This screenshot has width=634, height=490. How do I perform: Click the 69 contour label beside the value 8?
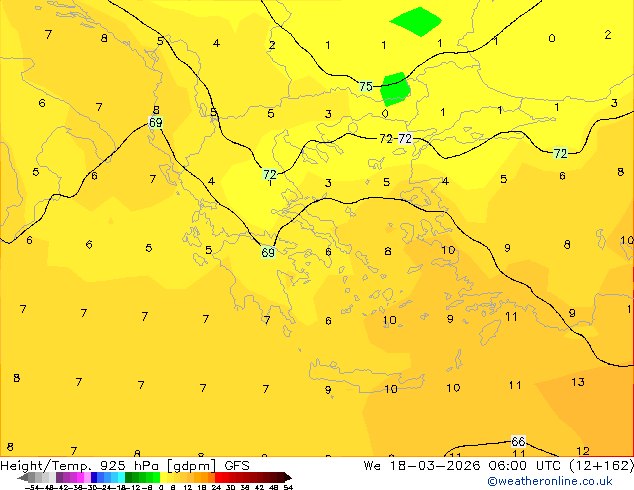point(156,122)
